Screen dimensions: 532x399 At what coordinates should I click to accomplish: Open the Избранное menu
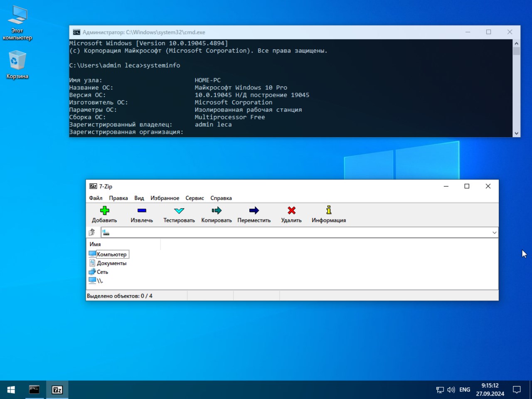point(165,198)
